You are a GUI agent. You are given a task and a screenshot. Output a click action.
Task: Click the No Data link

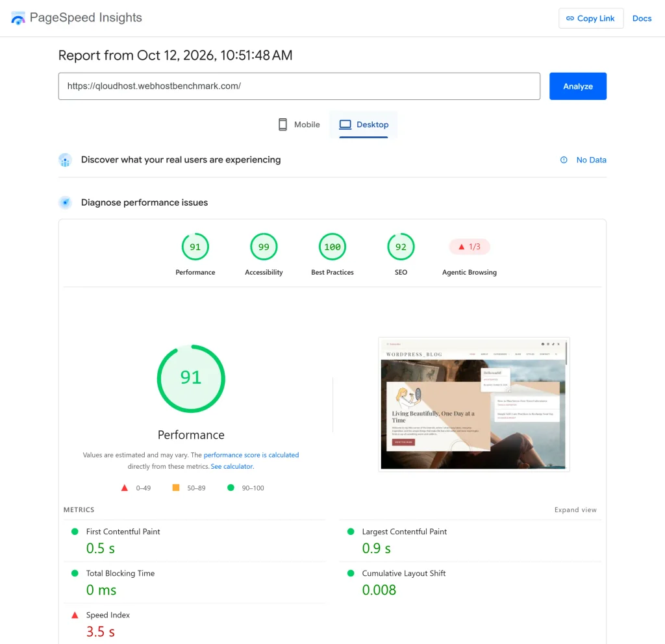coord(591,160)
